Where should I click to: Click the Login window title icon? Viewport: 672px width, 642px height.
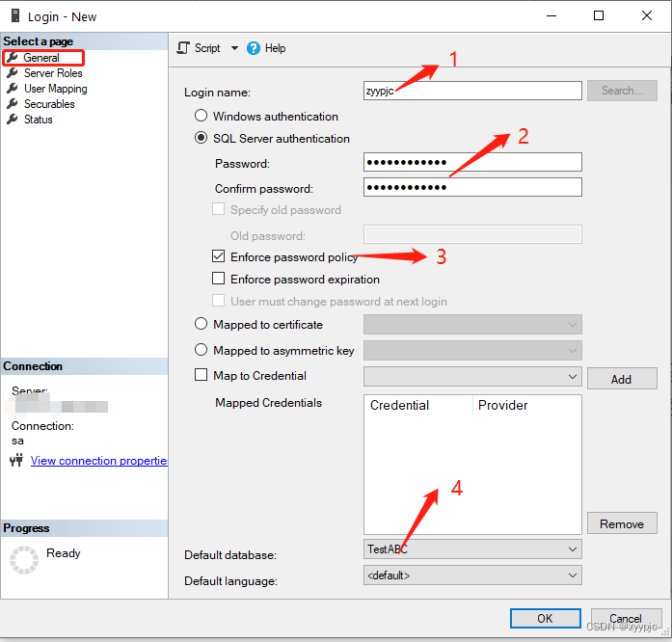[x=15, y=15]
